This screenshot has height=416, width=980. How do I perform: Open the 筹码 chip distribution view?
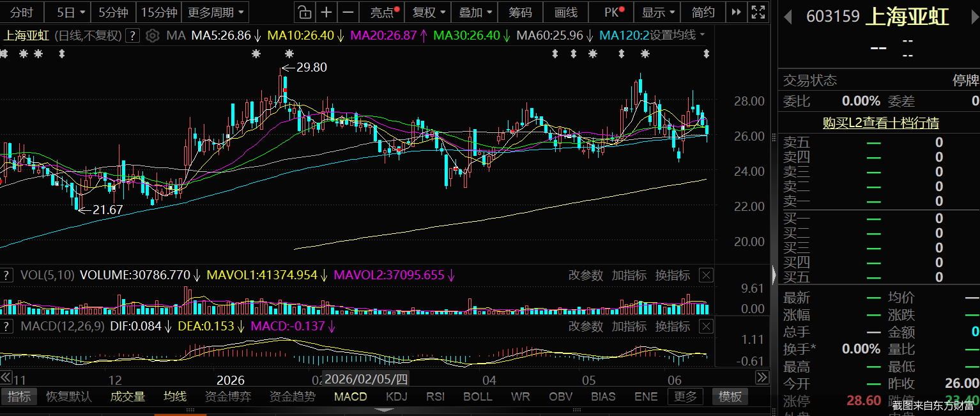[x=520, y=12]
